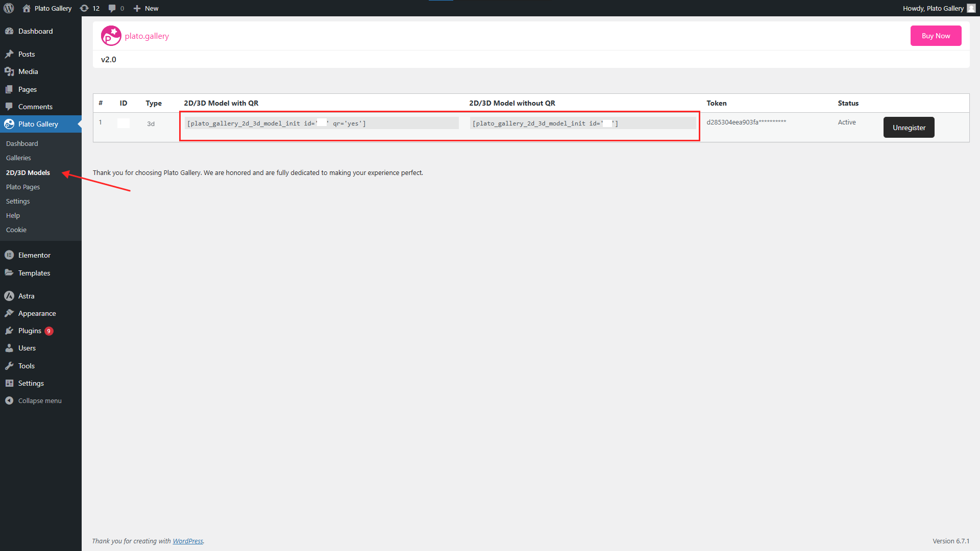Screen dimensions: 980x551
Task: Open the WordPress footer link
Action: click(188, 541)
